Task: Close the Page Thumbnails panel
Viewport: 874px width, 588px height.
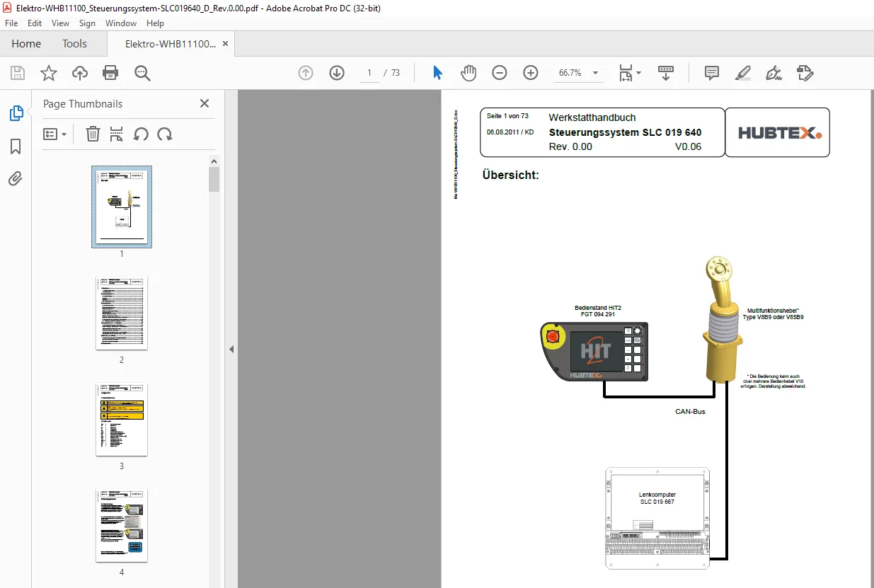Action: click(x=205, y=103)
